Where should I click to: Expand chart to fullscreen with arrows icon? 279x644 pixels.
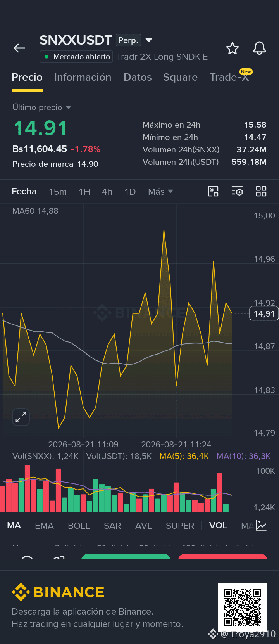coord(21,417)
